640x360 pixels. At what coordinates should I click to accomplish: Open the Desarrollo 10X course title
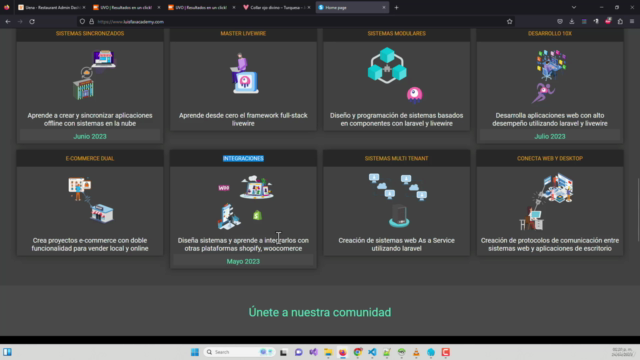pyautogui.click(x=550, y=33)
